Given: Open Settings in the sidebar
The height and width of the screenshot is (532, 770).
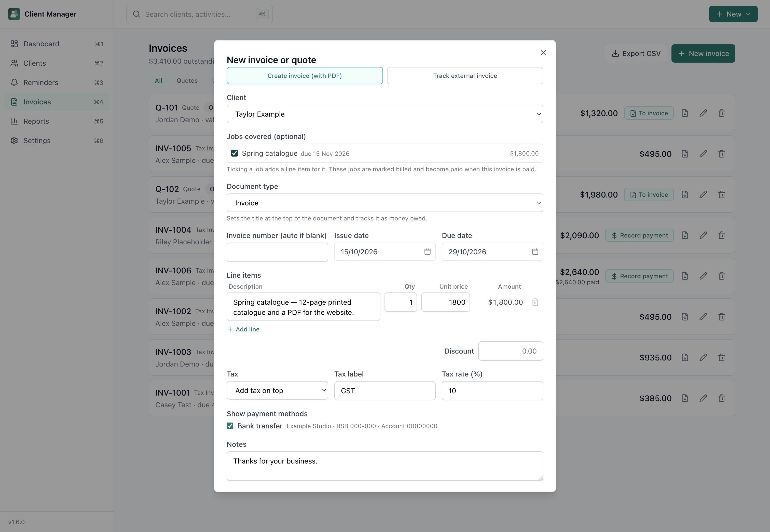Looking at the screenshot, I should (57, 141).
